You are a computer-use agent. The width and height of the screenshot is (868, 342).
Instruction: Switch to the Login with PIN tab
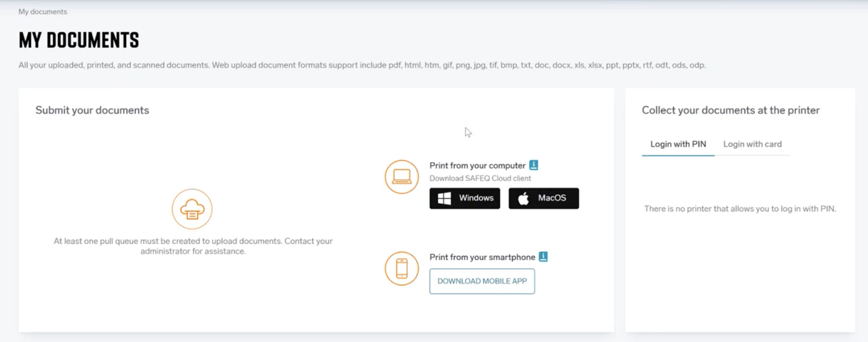678,144
